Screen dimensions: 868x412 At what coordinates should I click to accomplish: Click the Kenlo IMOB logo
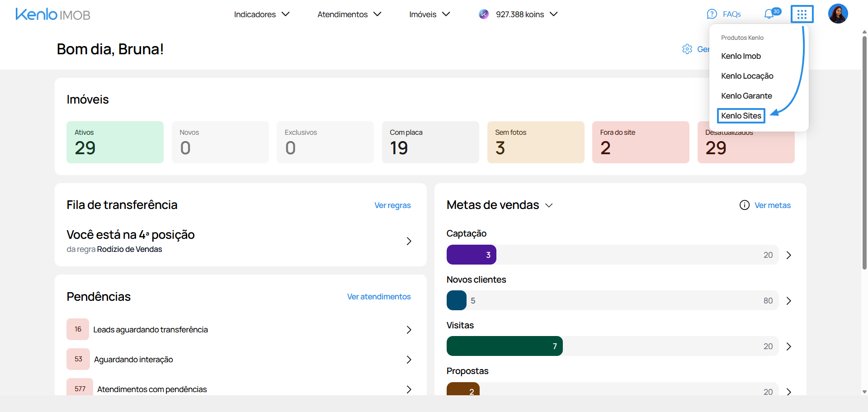click(x=53, y=14)
